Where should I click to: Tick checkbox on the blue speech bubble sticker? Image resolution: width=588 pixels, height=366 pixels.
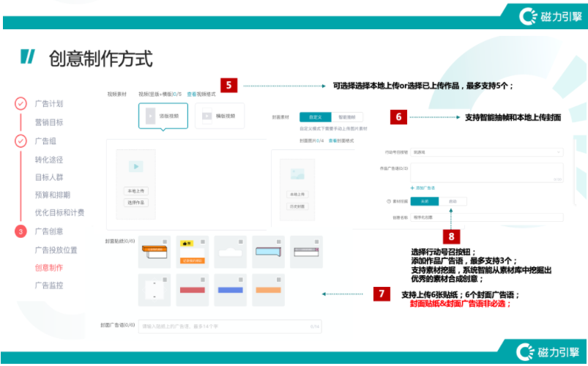click(x=279, y=242)
